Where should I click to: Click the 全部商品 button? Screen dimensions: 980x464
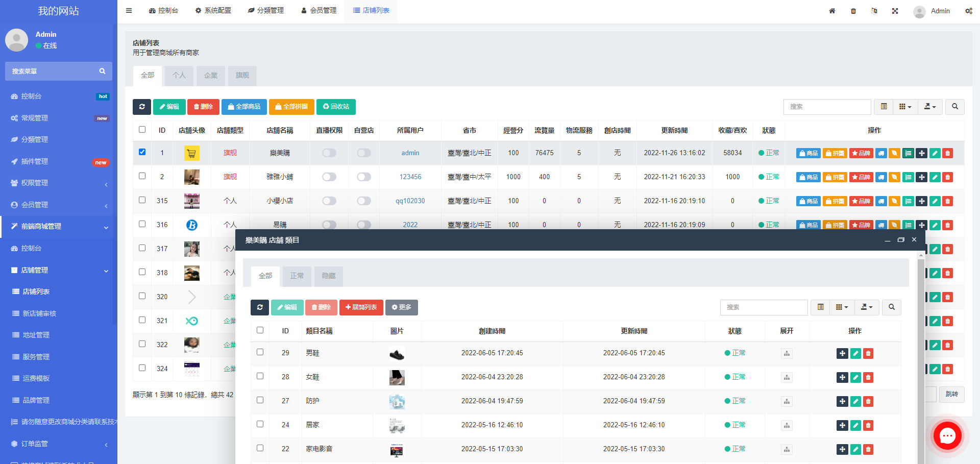coord(244,107)
